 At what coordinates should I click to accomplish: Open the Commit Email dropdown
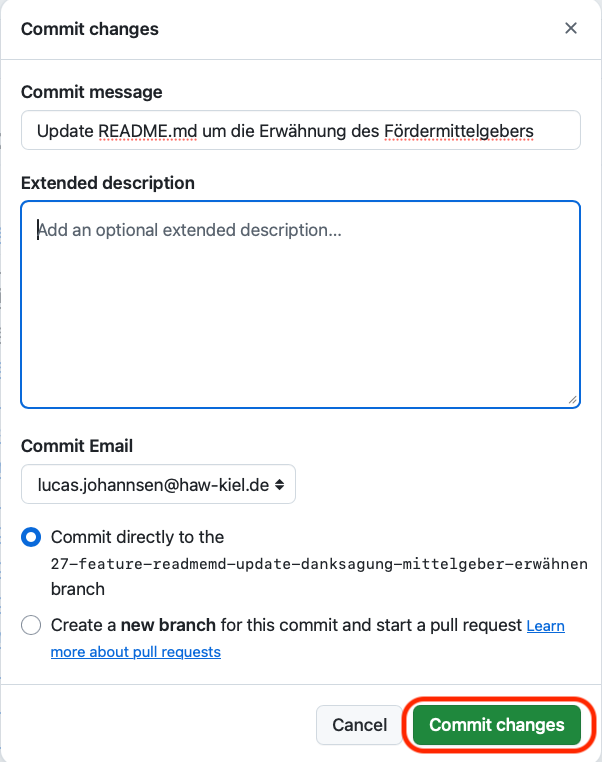pyautogui.click(x=158, y=484)
